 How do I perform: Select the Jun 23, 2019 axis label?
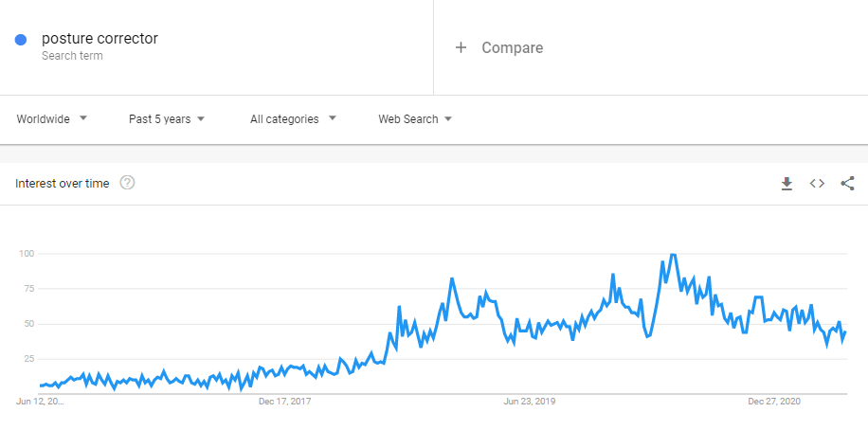pyautogui.click(x=530, y=402)
